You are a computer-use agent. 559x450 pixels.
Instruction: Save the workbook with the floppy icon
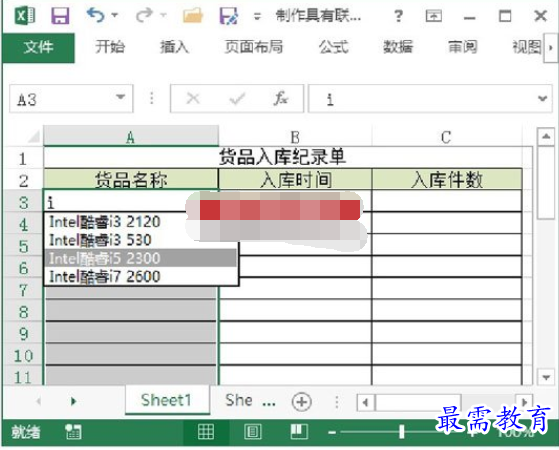click(60, 16)
